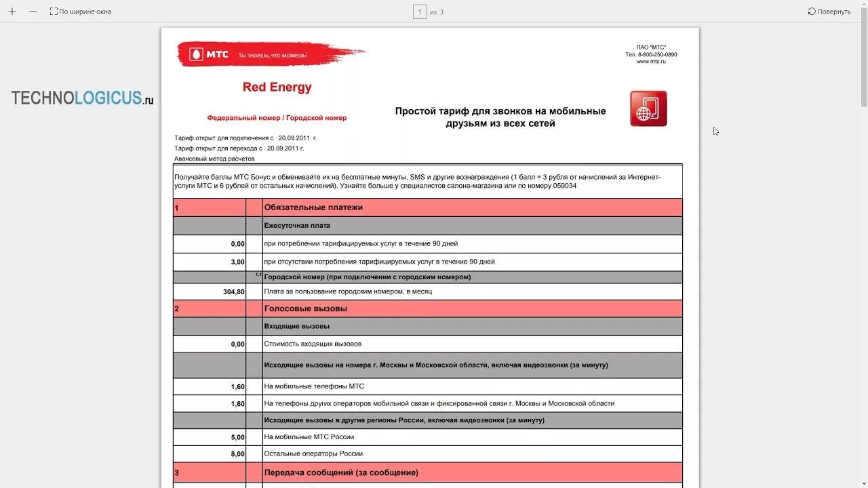Viewport: 868px width, 488px height.
Task: Select 'ПАО "МТС"' company name
Action: pos(651,47)
